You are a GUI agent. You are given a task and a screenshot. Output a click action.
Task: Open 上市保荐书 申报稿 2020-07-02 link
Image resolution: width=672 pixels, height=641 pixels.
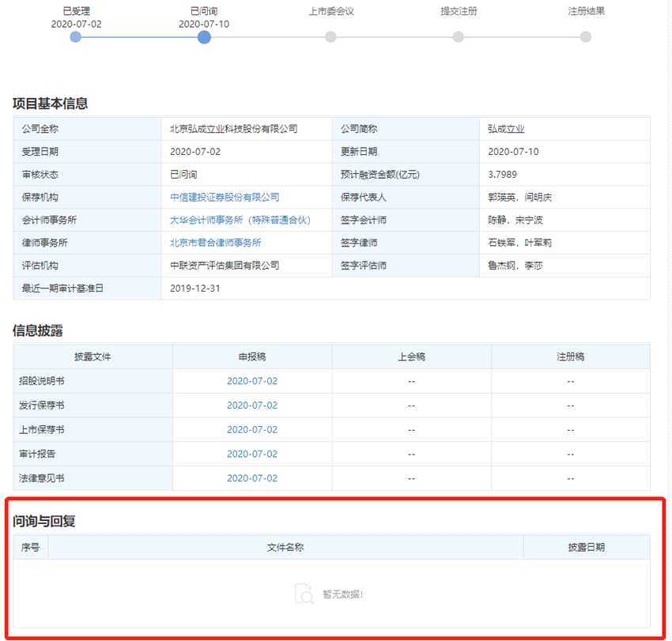tap(252, 430)
